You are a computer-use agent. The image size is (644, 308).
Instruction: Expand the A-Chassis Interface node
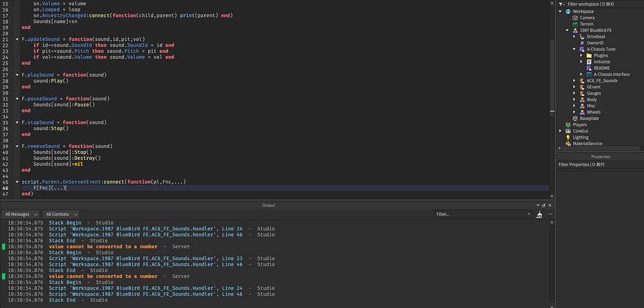[x=582, y=74]
